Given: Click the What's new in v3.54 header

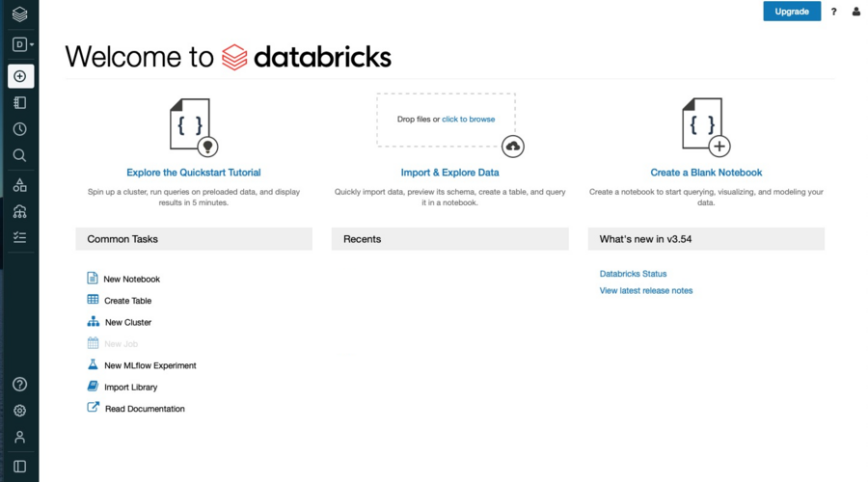Looking at the screenshot, I should [x=706, y=239].
